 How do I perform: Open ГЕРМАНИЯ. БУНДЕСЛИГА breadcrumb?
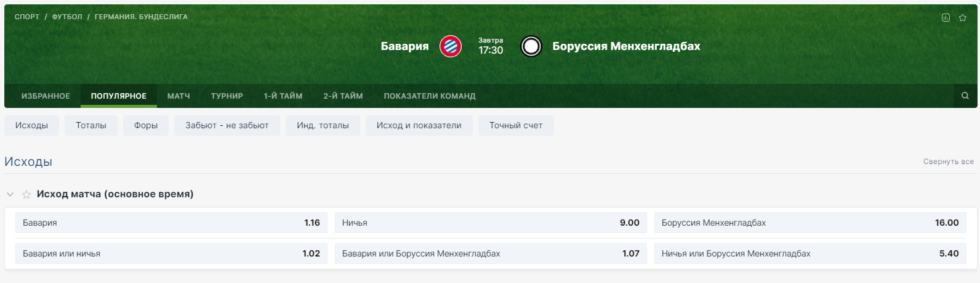click(141, 17)
